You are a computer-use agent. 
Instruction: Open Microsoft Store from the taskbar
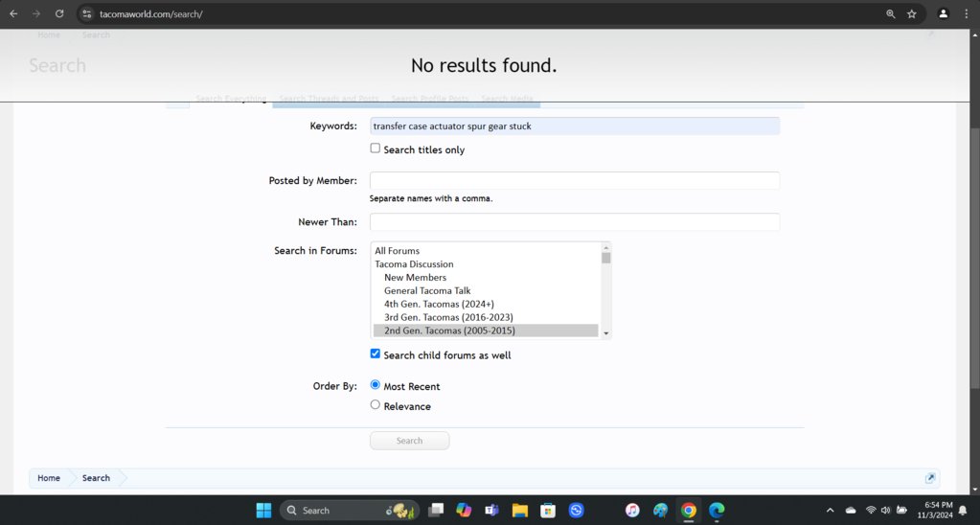coord(548,510)
